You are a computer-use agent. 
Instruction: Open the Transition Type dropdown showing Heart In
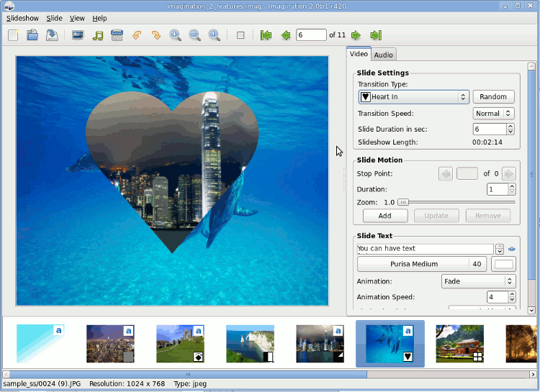[413, 97]
